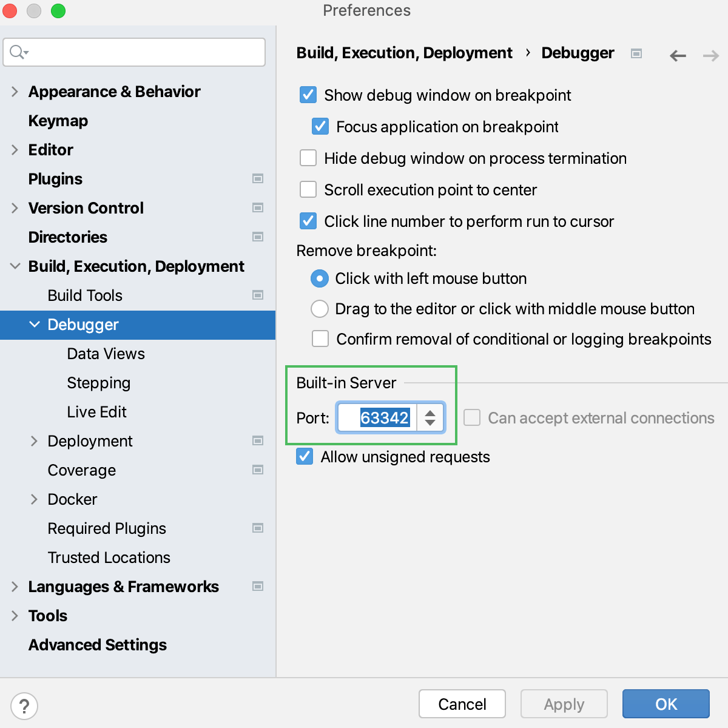Click the Port stepper up arrow
The height and width of the screenshot is (728, 728).
click(430, 413)
